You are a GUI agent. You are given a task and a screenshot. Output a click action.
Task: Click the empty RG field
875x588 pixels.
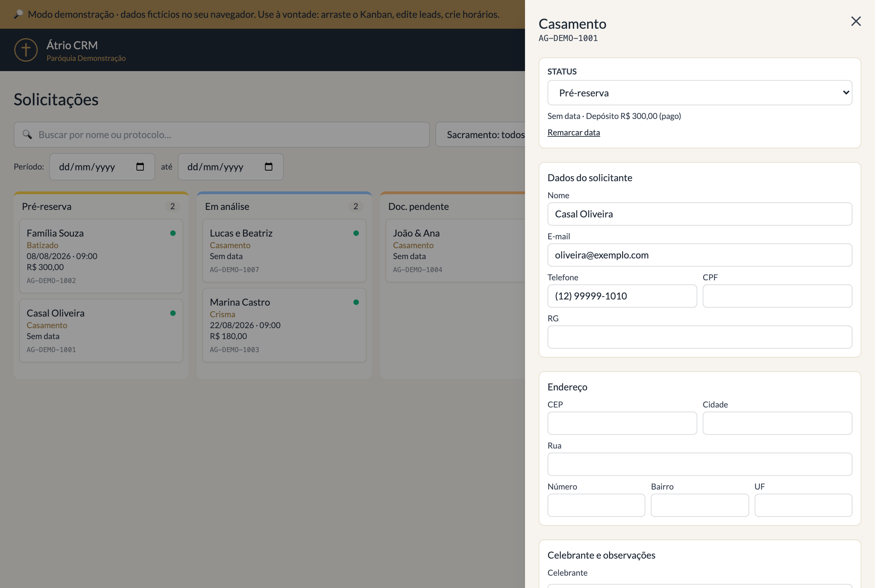(700, 337)
